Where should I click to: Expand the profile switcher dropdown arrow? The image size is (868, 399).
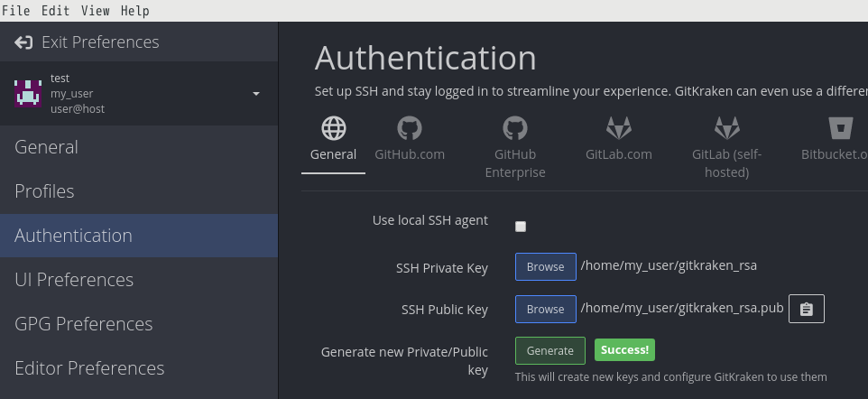click(256, 94)
